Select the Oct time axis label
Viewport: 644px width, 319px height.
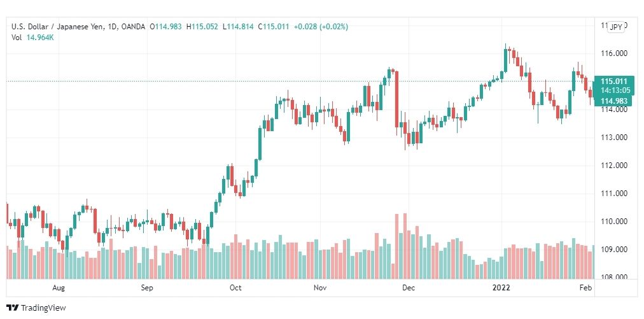pos(235,288)
